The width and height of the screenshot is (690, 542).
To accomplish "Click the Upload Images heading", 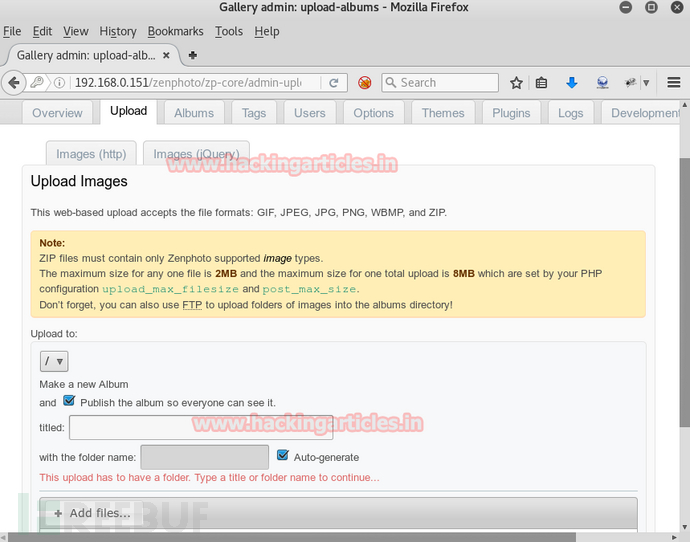I will click(x=79, y=181).
